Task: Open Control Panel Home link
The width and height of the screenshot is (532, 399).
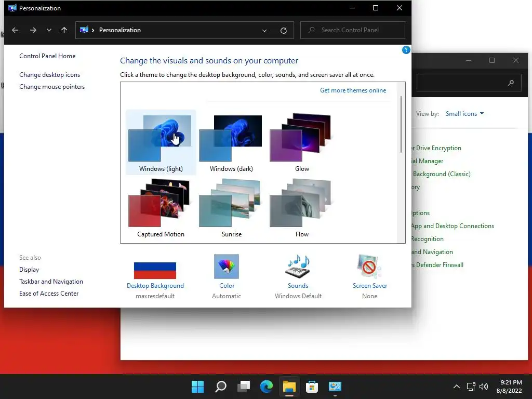Action: pyautogui.click(x=47, y=56)
